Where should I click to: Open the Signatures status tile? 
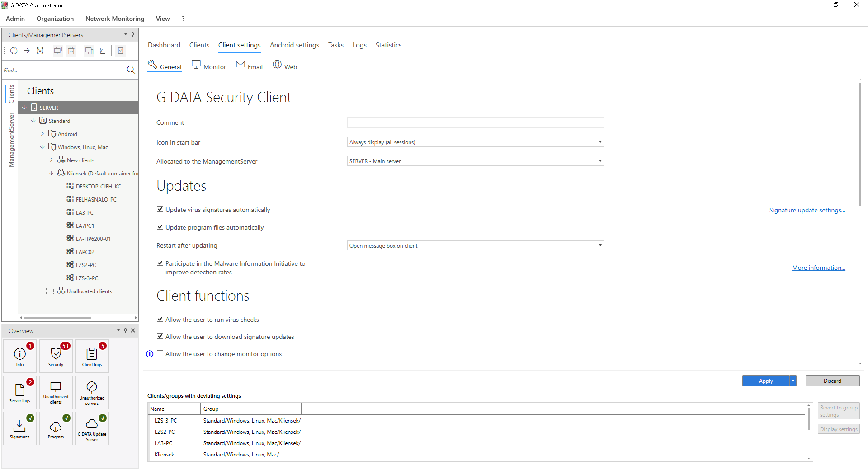point(20,428)
